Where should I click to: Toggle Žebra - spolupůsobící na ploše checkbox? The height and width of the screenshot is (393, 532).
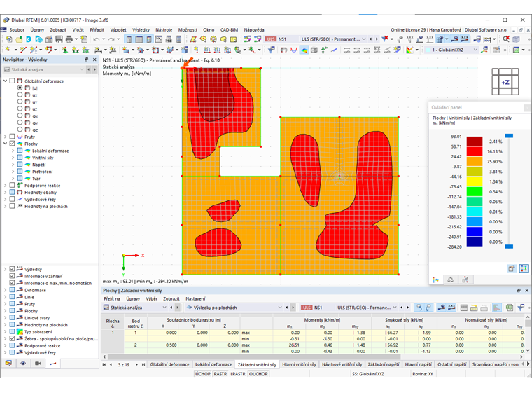point(12,338)
